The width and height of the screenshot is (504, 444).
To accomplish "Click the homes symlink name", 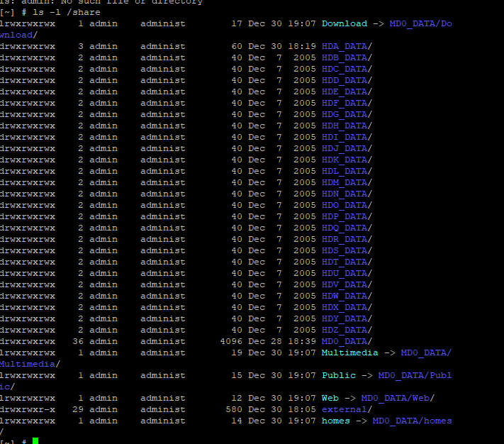I will tap(335, 421).
